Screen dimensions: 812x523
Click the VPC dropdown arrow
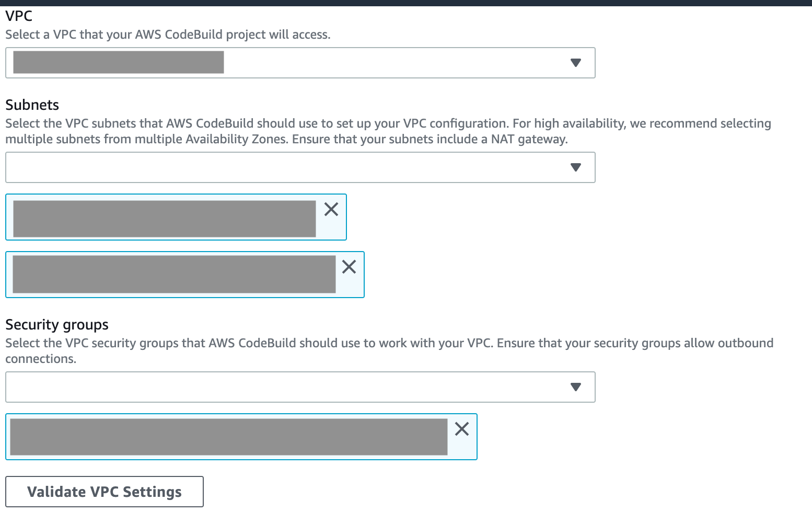[x=575, y=63]
